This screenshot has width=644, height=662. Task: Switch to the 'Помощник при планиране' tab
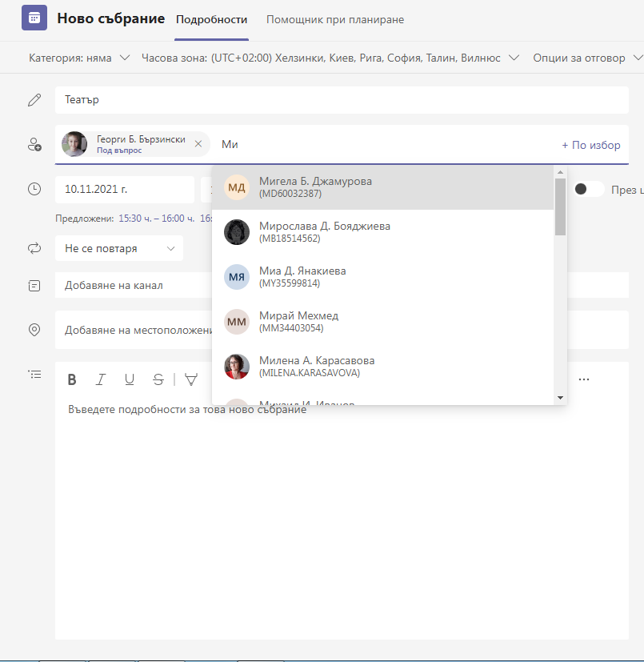[335, 18]
